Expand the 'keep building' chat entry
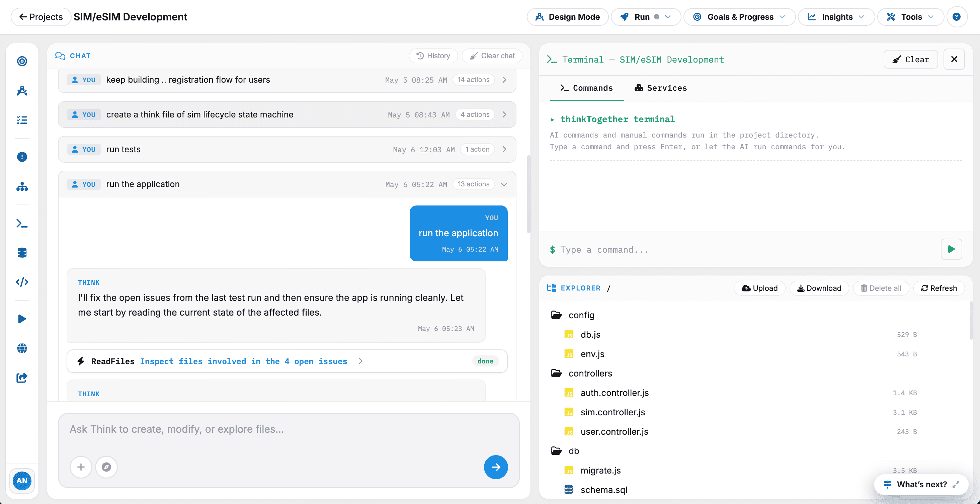The image size is (980, 504). pos(504,80)
